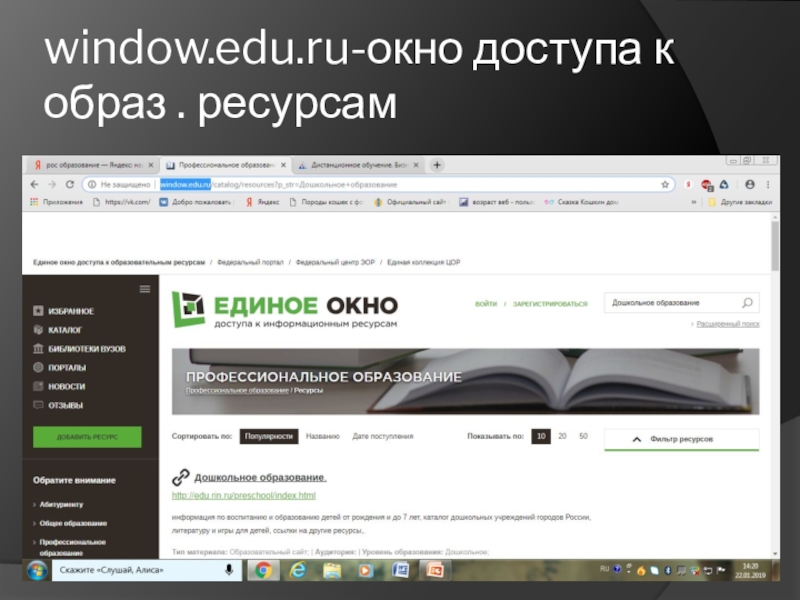Expand Профессиональное образование in sidebar

(72, 547)
